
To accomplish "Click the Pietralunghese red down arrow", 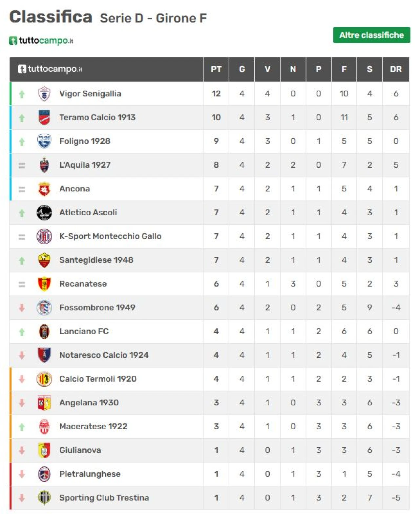I will pos(22,474).
